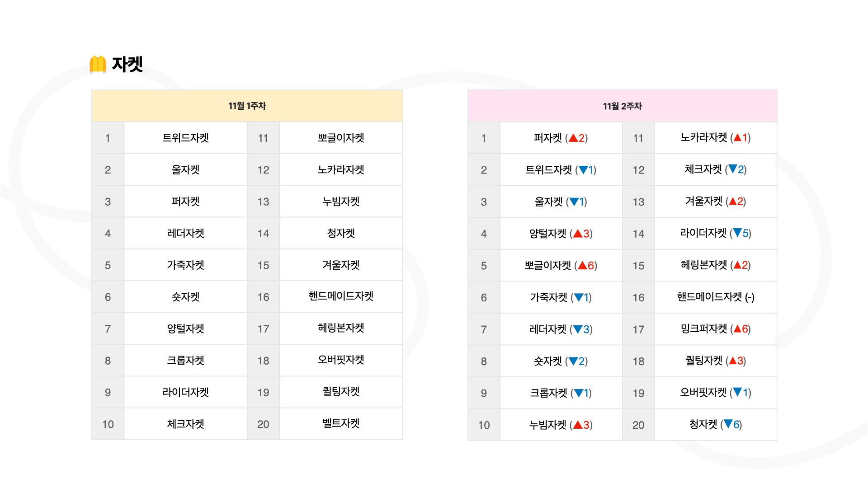Click the red up arrow beside 뽀글이자켓

[582, 265]
